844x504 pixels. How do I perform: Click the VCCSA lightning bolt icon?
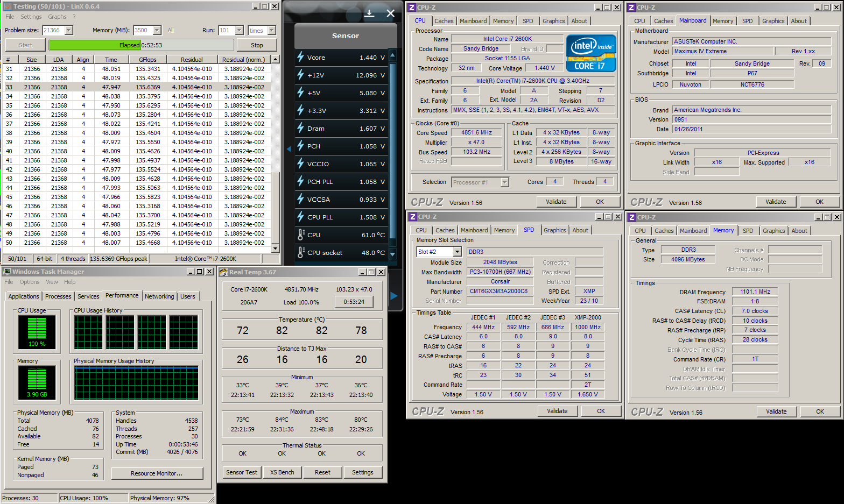point(300,199)
